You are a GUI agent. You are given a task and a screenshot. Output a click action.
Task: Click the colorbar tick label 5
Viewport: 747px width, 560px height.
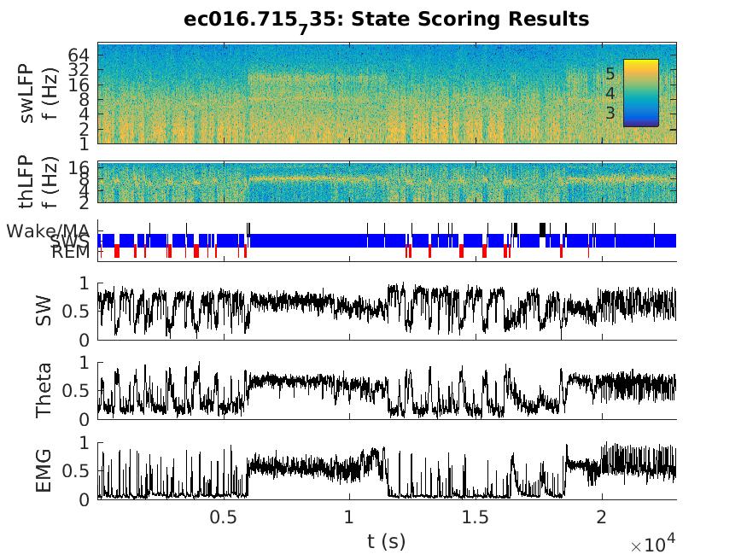[611, 73]
